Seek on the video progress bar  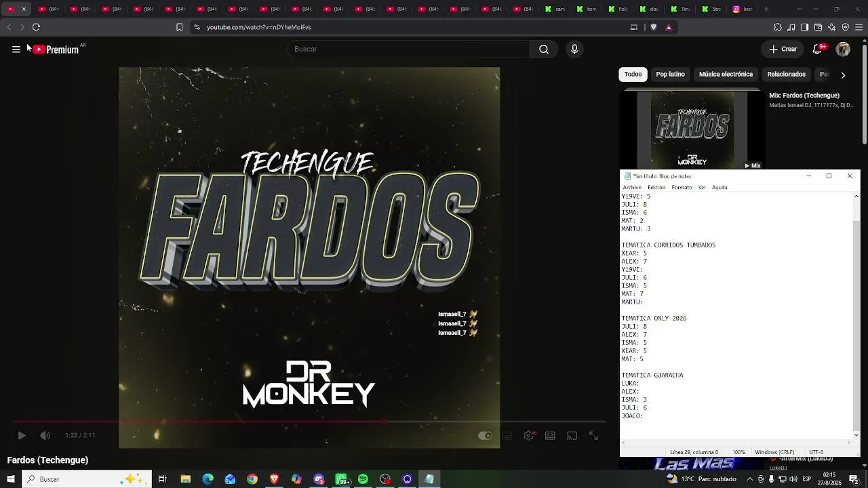309,422
